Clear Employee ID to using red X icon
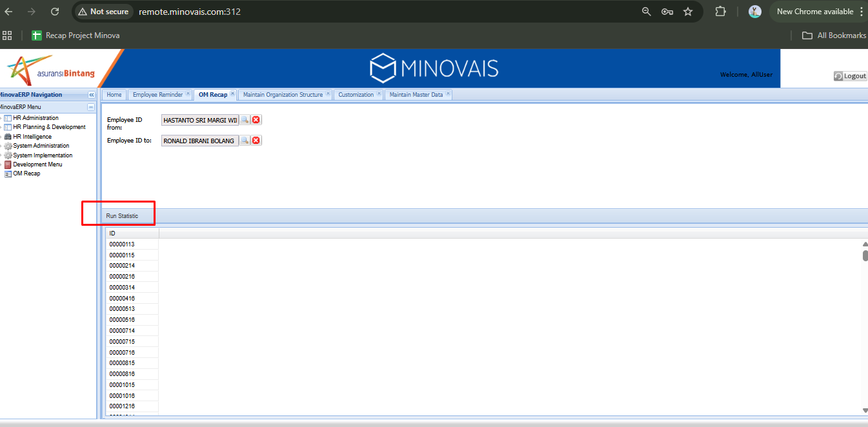Viewport: 868px width, 427px height. click(x=256, y=141)
